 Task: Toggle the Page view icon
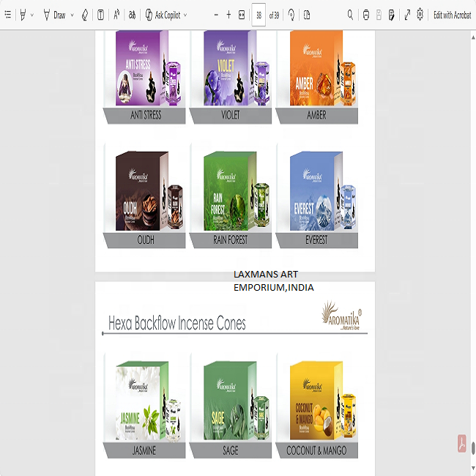pos(307,15)
